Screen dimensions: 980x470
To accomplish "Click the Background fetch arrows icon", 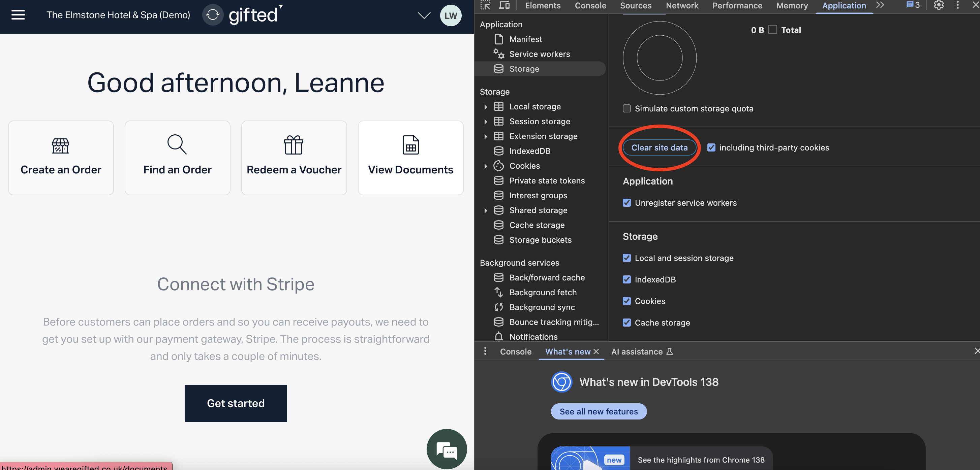I will [x=498, y=292].
